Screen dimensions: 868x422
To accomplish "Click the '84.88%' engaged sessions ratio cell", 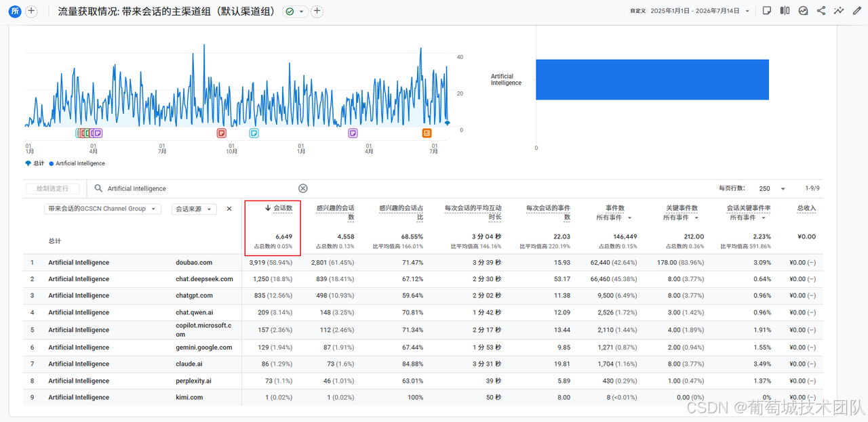I will click(x=412, y=364).
